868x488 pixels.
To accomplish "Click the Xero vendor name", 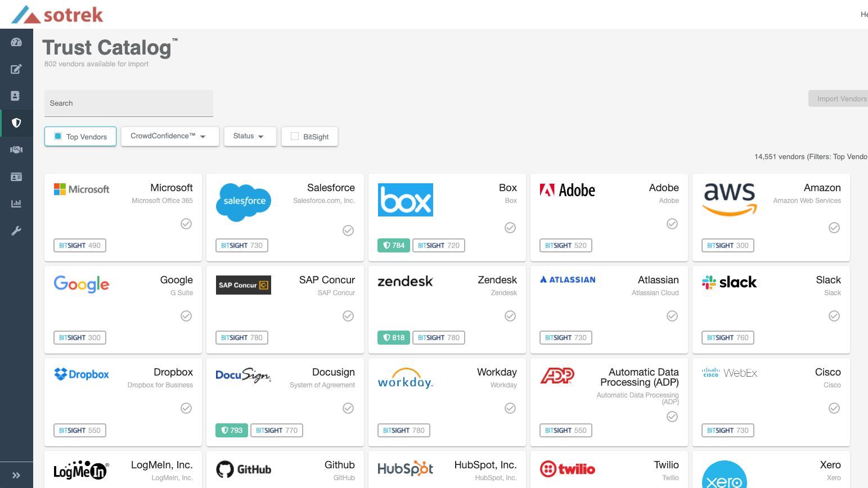I will click(830, 465).
